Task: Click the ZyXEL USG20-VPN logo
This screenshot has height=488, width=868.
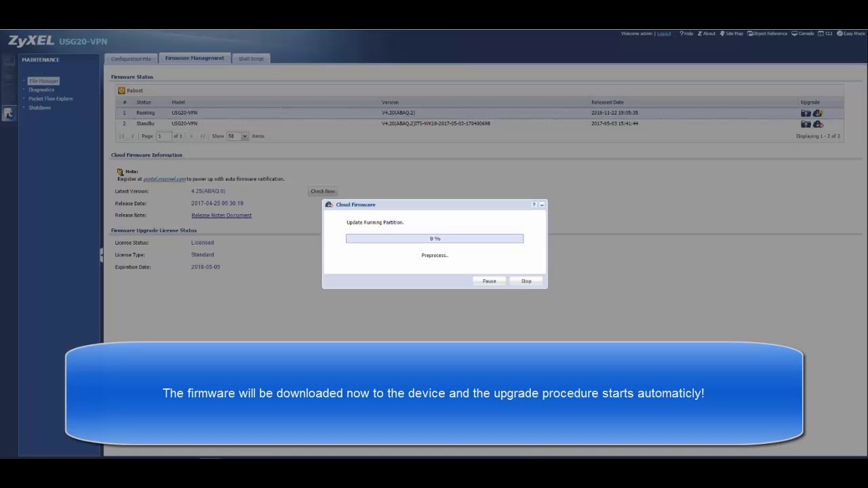Action: coord(58,41)
